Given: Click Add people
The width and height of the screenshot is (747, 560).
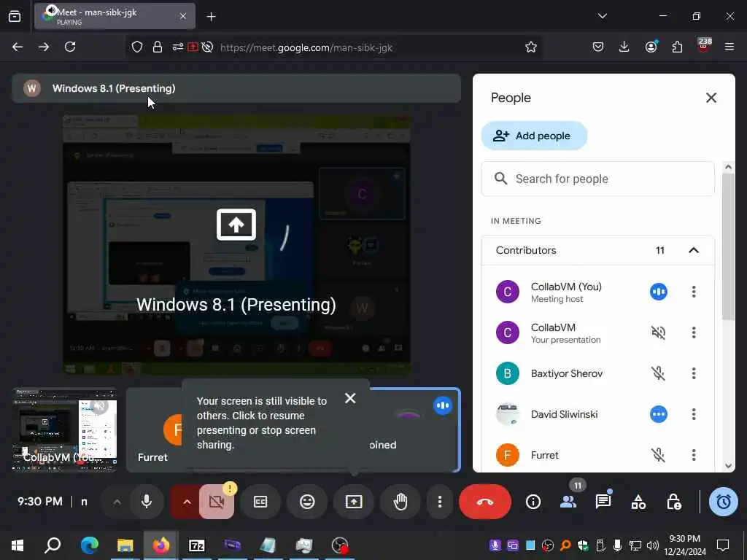Looking at the screenshot, I should 534,136.
